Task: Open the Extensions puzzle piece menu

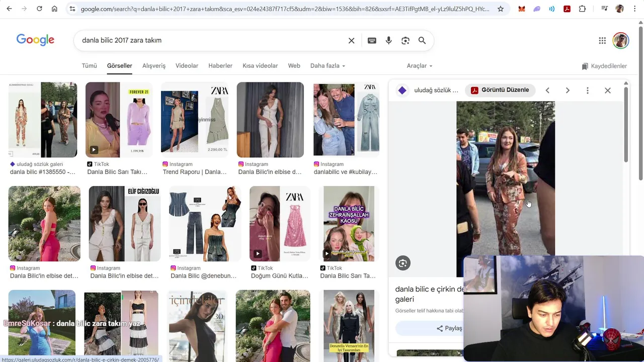Action: [x=582, y=9]
